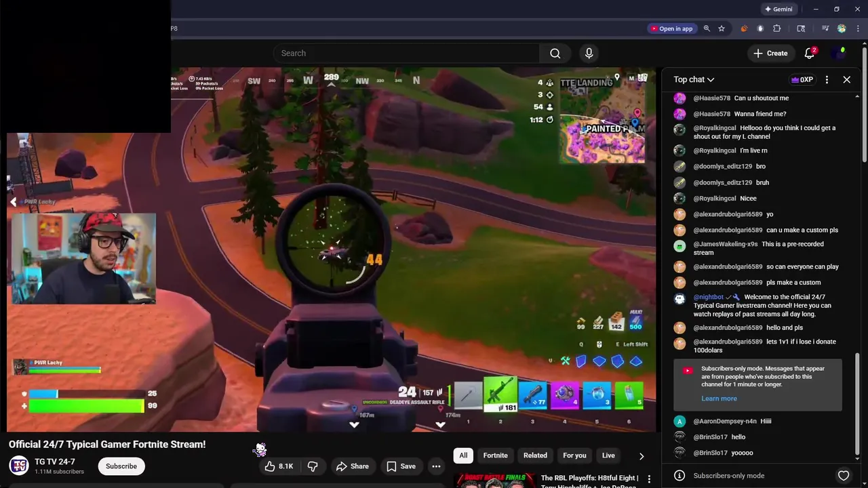Open more actions ellipsis under video
The height and width of the screenshot is (488, 868).
[436, 466]
